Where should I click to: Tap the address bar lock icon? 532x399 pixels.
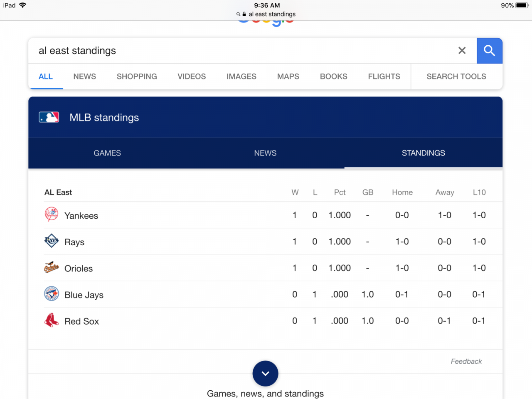pos(244,14)
